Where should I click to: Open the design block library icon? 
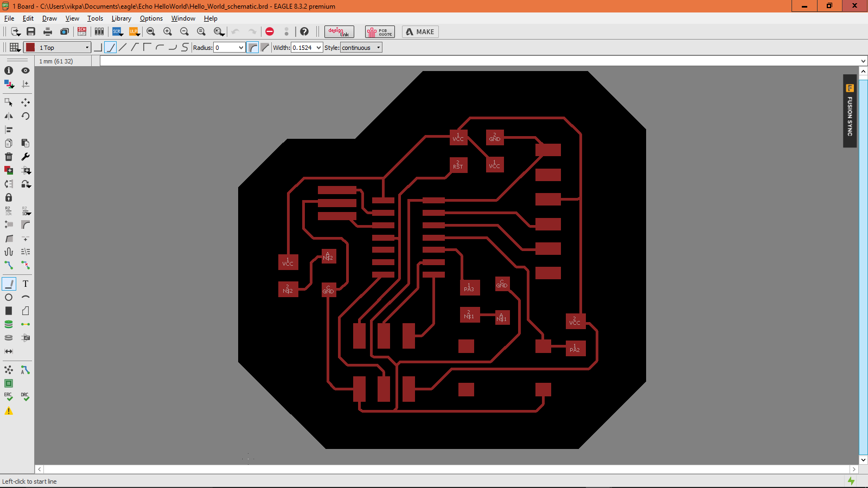point(99,31)
